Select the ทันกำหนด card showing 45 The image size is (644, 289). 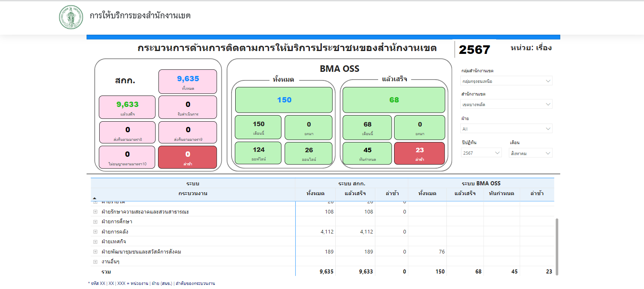pyautogui.click(x=367, y=153)
